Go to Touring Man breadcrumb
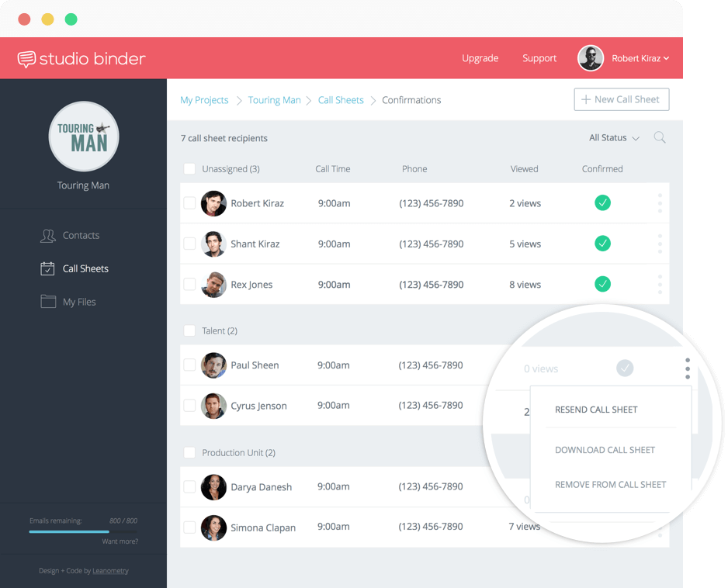 pos(275,100)
